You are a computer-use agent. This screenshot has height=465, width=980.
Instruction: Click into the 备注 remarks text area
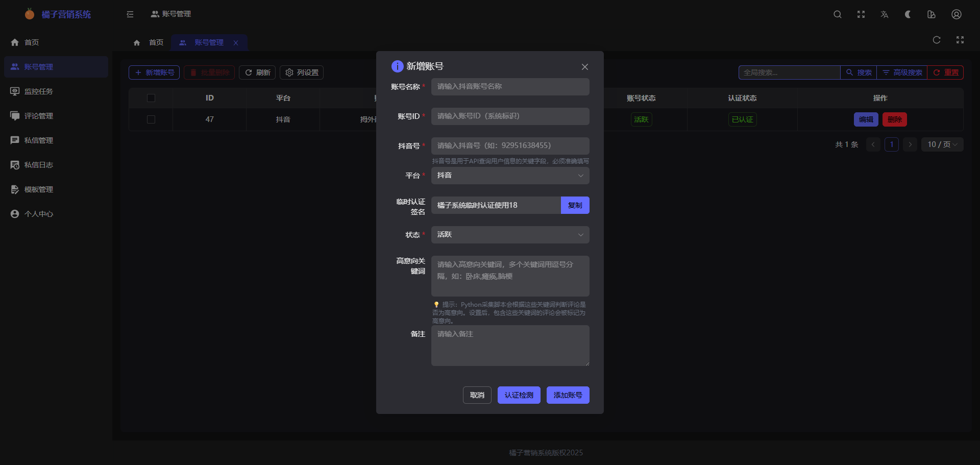(x=510, y=346)
